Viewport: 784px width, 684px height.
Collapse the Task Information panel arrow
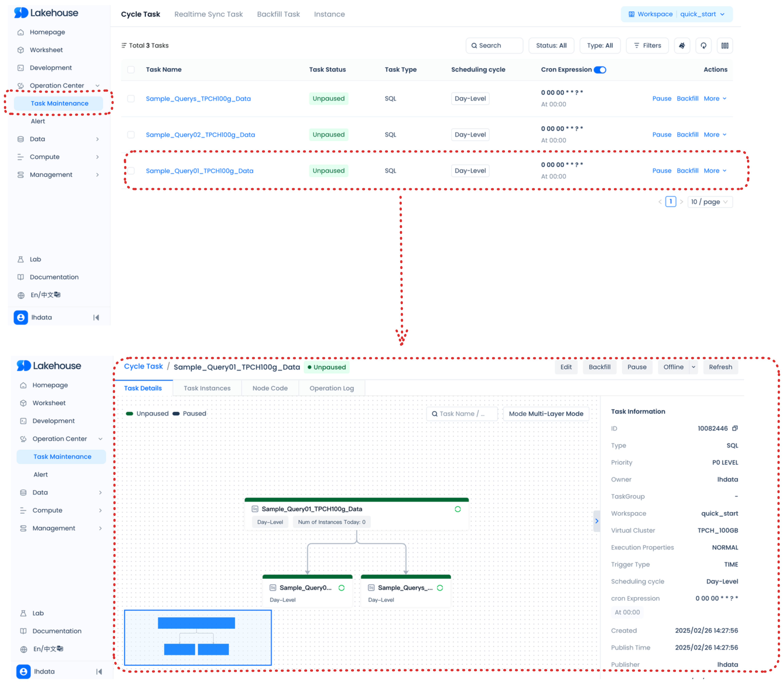[x=597, y=521]
